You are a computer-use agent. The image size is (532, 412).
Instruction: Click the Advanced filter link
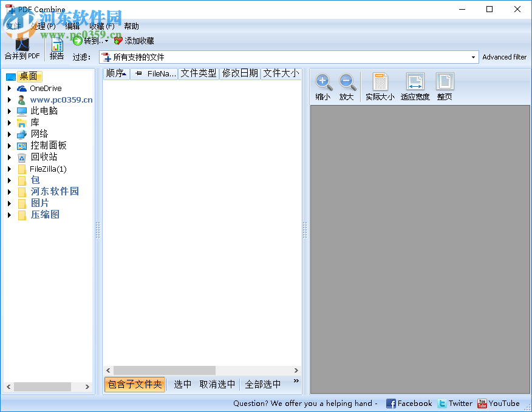click(505, 56)
